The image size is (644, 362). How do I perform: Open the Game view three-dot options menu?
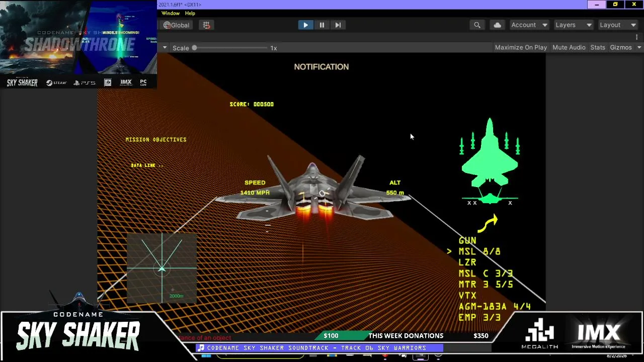point(636,37)
